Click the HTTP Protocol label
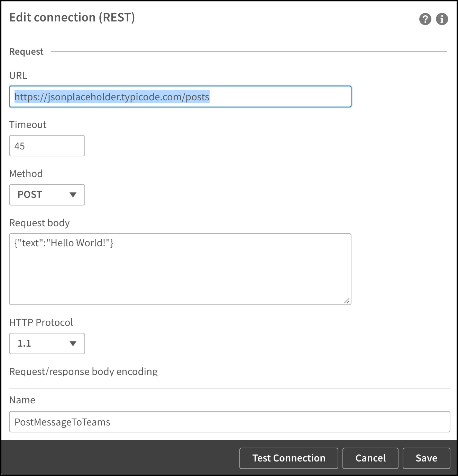The image size is (458, 476). coord(41,322)
